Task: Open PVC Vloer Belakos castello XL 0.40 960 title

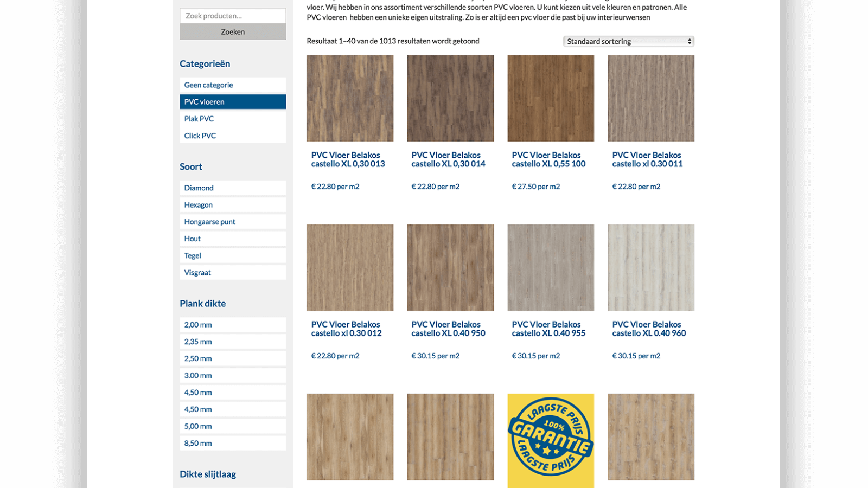Action: coord(649,329)
